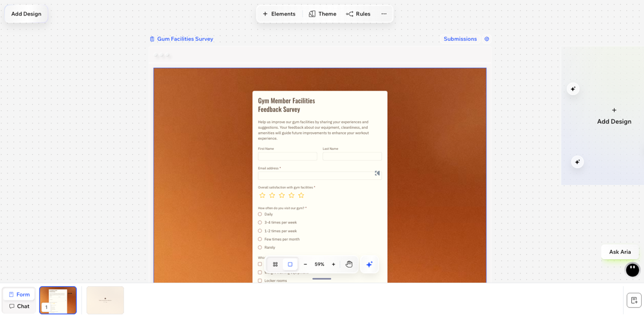Activate the hand pan tool
This screenshot has width=644, height=316.
(x=349, y=264)
